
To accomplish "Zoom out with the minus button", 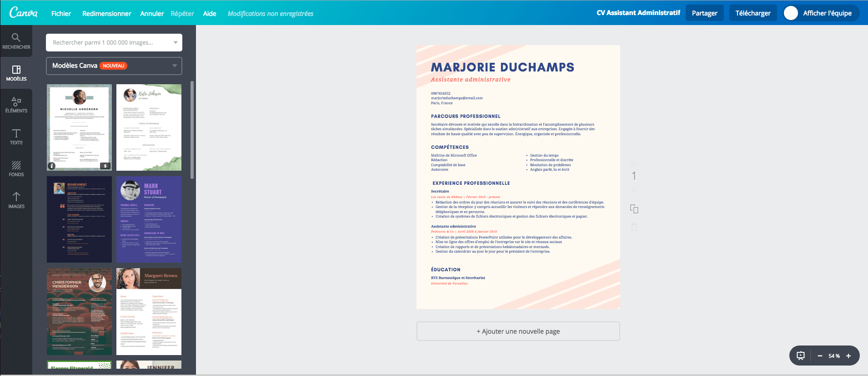I will [820, 356].
